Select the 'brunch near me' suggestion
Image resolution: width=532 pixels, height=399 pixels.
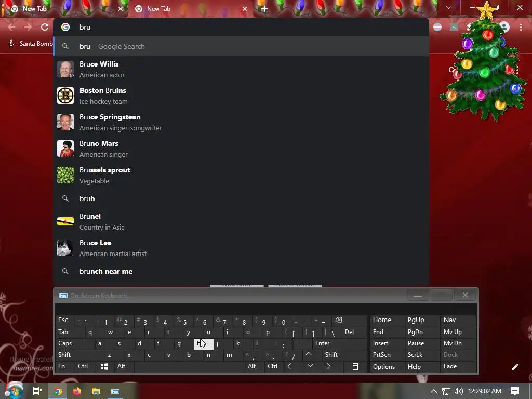[241, 271]
